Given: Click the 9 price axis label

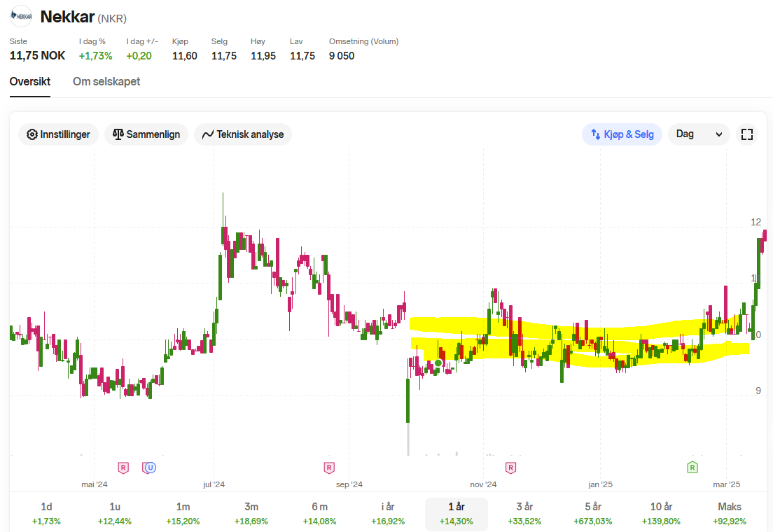Looking at the screenshot, I should pyautogui.click(x=758, y=391).
